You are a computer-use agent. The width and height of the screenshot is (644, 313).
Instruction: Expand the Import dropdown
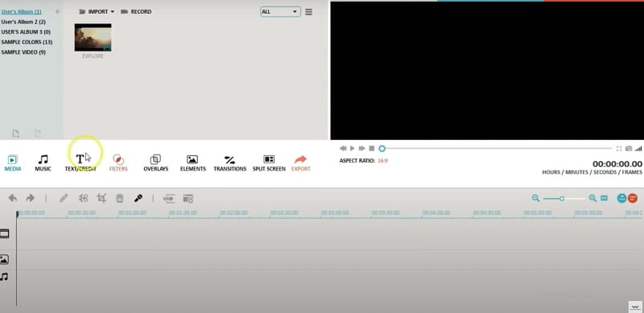click(97, 12)
